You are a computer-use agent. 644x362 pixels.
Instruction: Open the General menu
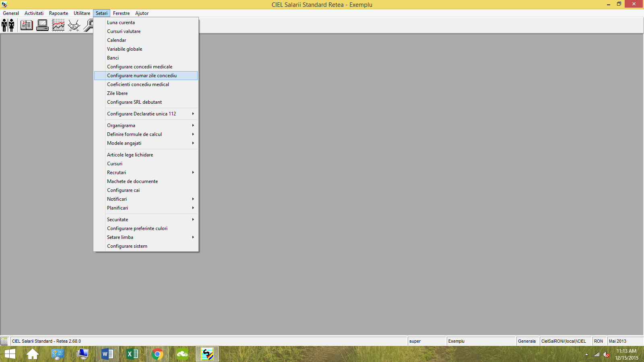tap(11, 13)
